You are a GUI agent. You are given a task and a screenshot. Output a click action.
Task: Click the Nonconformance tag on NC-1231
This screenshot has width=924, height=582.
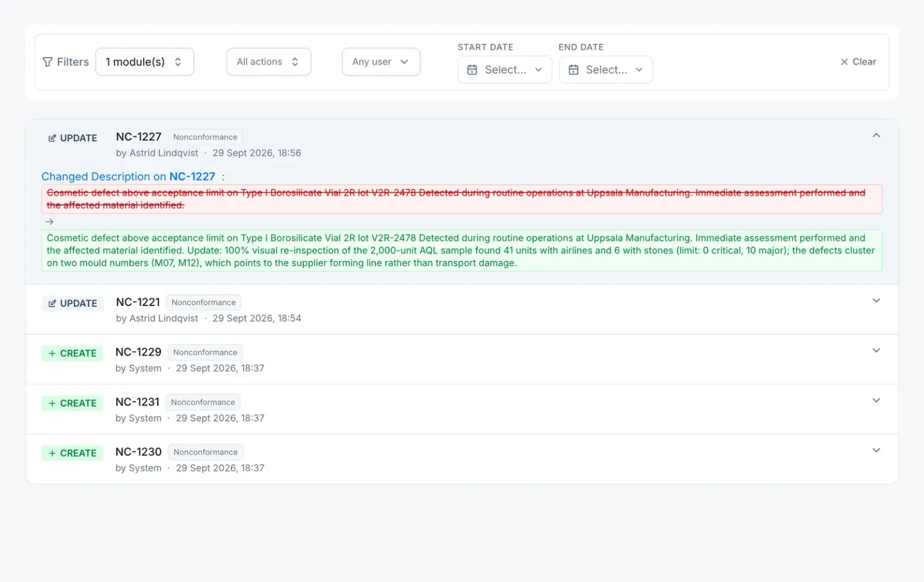(203, 402)
